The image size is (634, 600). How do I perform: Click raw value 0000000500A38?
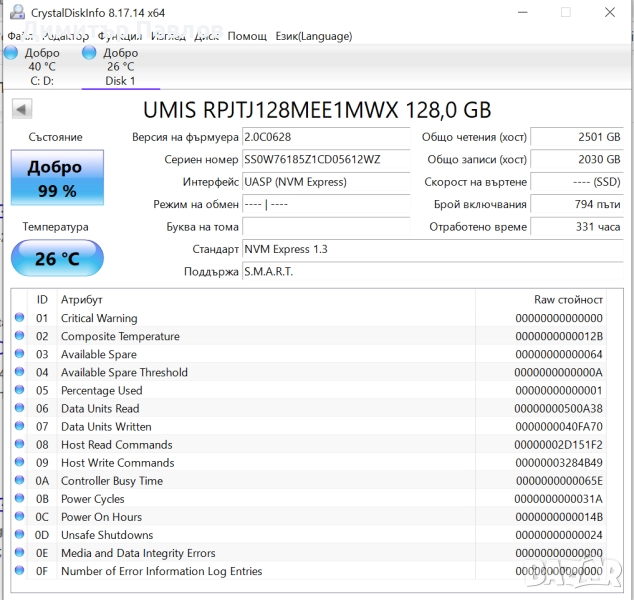[x=558, y=409]
